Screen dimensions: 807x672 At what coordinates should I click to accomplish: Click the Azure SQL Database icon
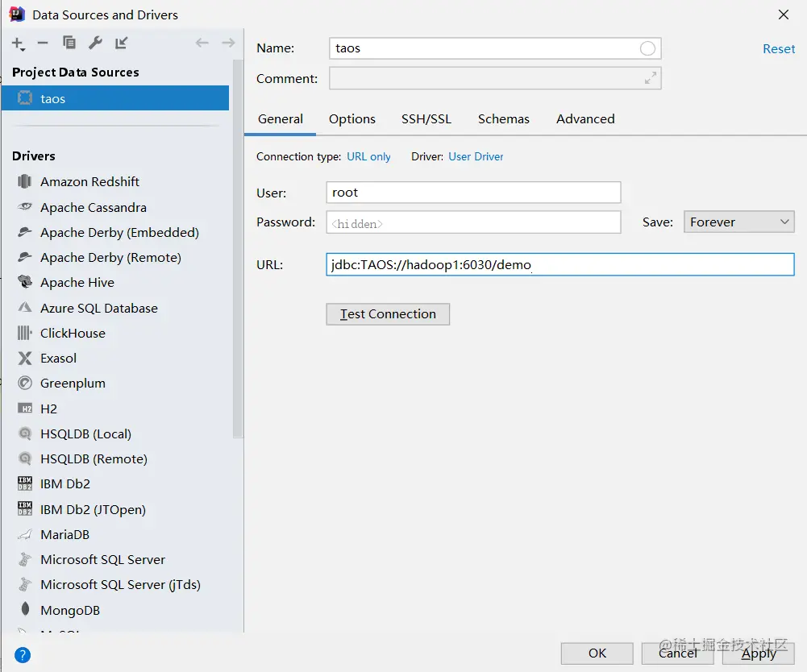pyautogui.click(x=25, y=308)
